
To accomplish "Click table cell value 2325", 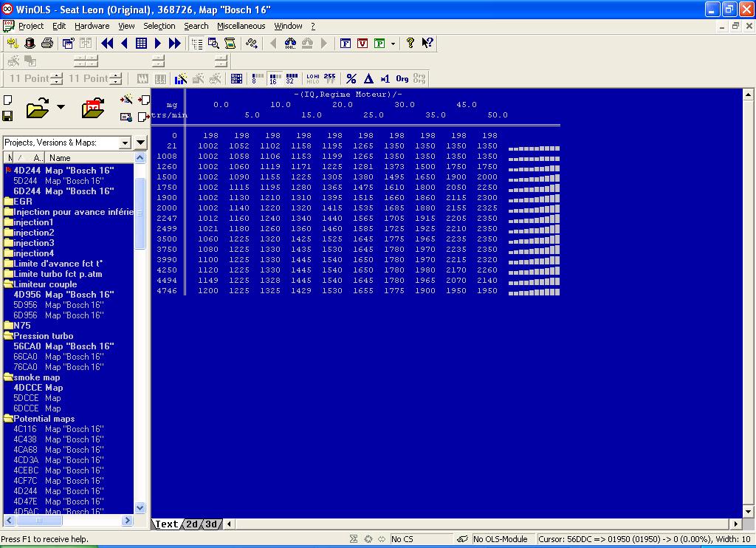I will click(487, 208).
